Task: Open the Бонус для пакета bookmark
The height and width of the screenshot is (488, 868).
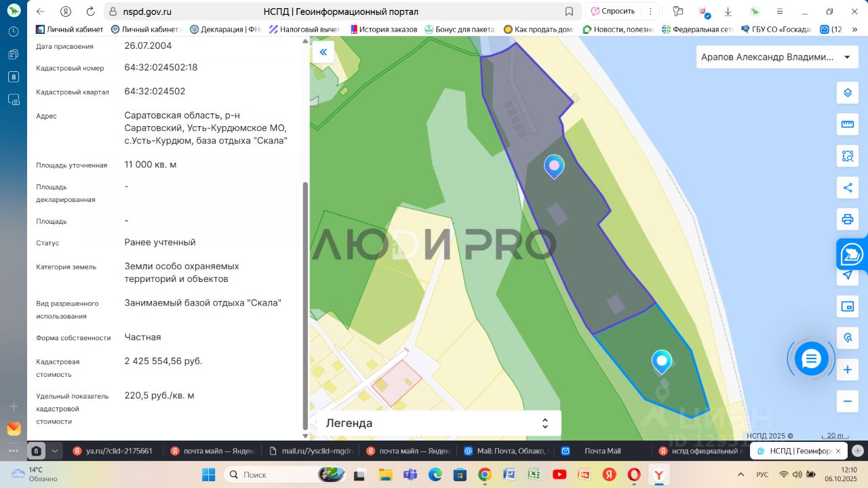Action: pyautogui.click(x=460, y=29)
